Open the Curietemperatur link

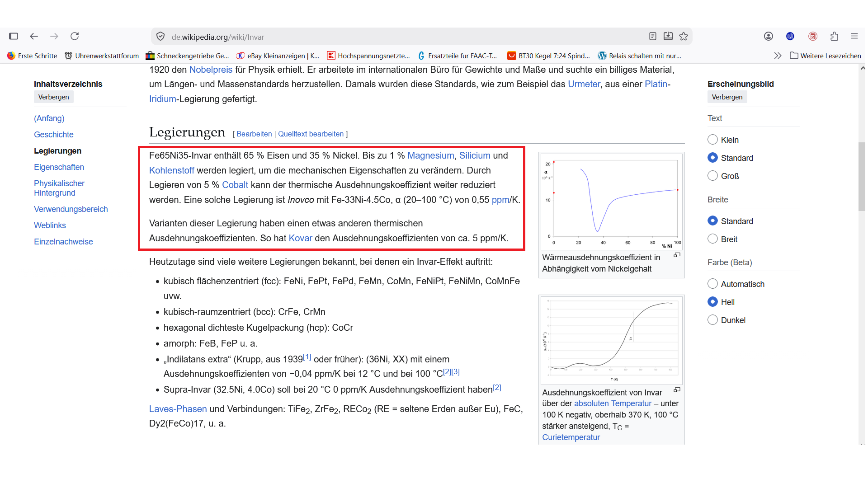(x=571, y=437)
